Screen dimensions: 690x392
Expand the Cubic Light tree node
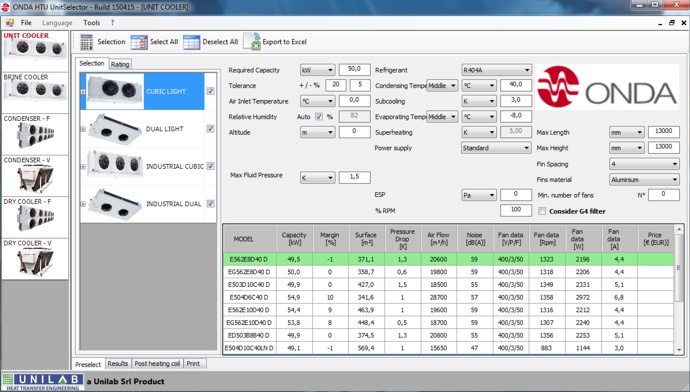tap(83, 92)
